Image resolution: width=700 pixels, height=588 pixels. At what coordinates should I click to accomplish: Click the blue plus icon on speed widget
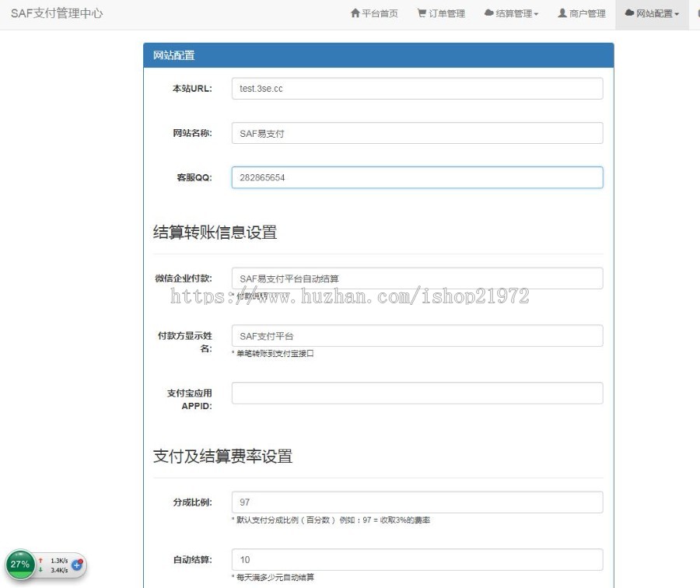tap(77, 565)
